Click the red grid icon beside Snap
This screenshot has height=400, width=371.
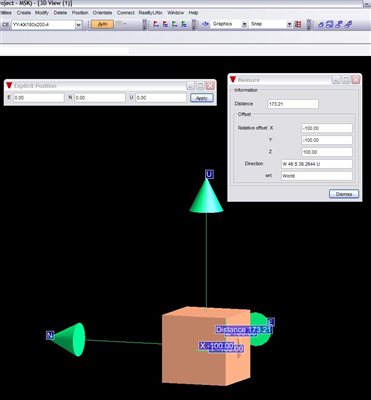click(298, 24)
